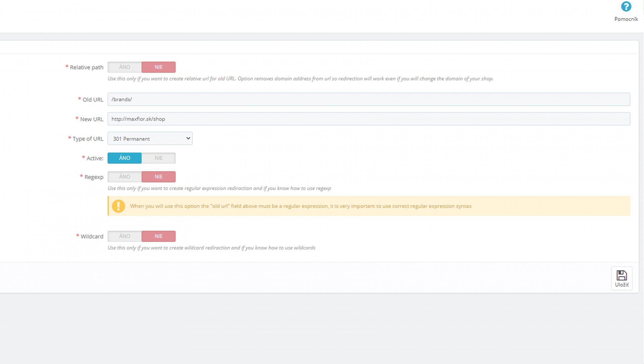Click the Uložiť label text

[x=622, y=285]
